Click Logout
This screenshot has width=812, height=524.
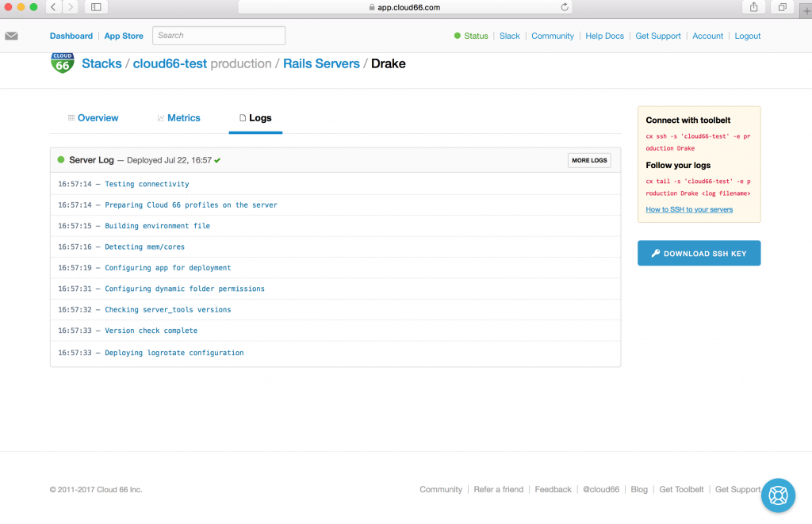747,36
